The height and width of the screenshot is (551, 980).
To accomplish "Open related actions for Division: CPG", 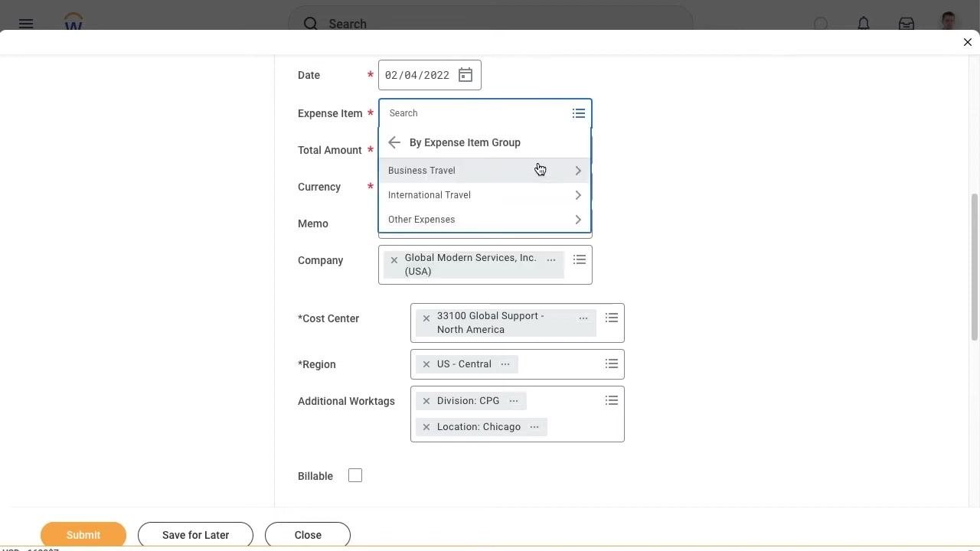I will tap(514, 401).
